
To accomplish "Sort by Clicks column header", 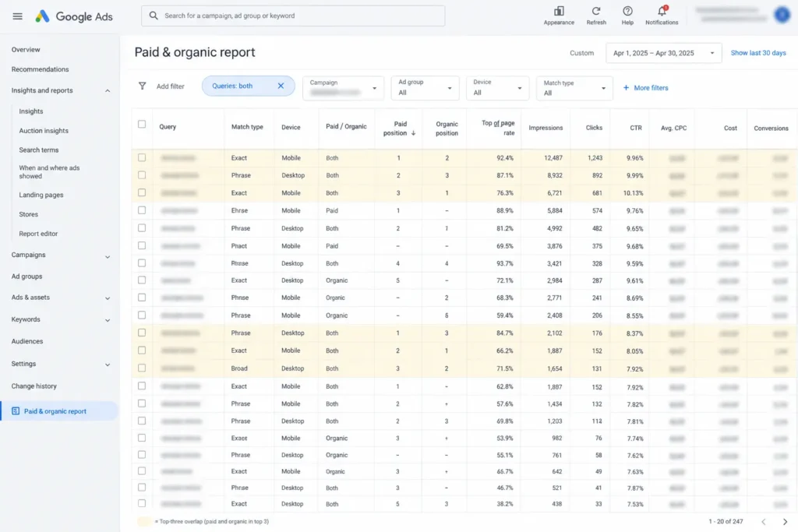I will 594,128.
